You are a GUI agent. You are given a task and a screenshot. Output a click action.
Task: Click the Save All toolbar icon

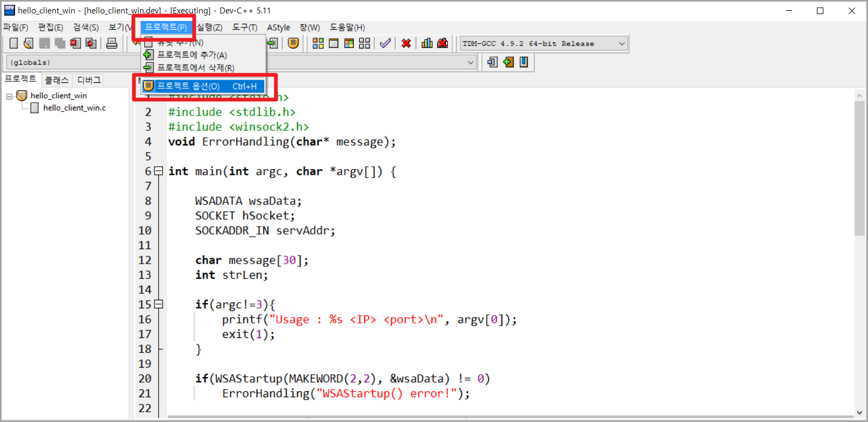60,44
